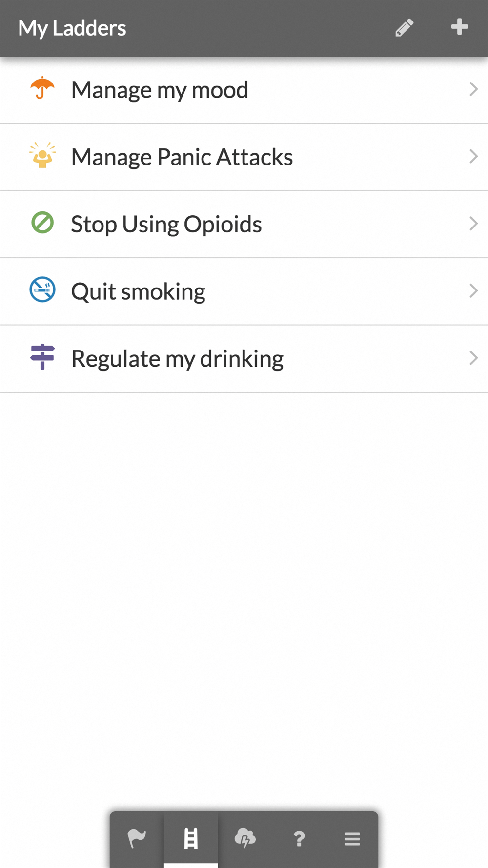Open the flag tab in bottom bar
The width and height of the screenshot is (488, 868).
click(137, 839)
